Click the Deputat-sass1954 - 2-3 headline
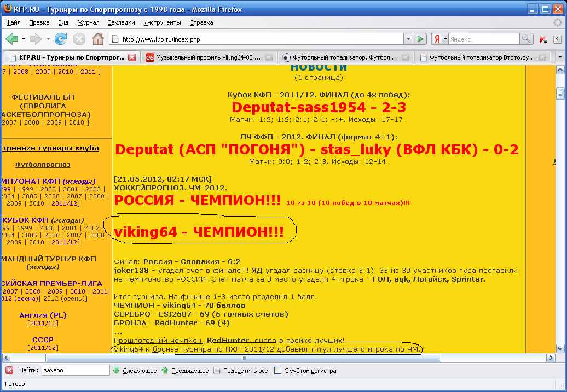The height and width of the screenshot is (392, 567). 319,107
